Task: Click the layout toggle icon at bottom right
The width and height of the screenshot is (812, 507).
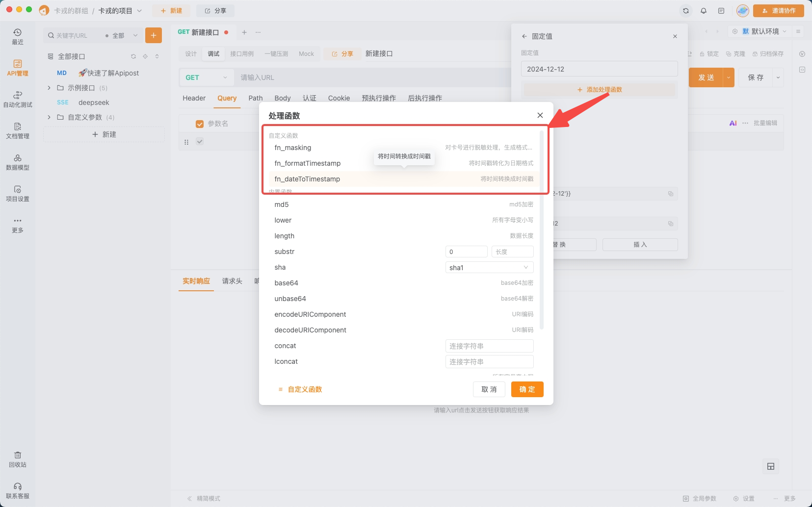Action: tap(771, 466)
